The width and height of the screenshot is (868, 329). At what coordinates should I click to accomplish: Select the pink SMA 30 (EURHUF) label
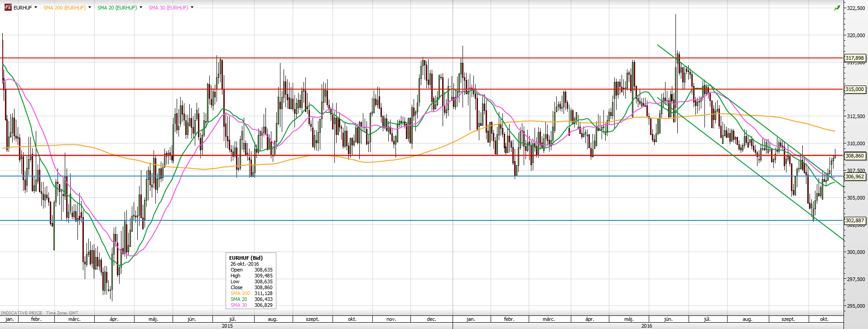pyautogui.click(x=168, y=8)
